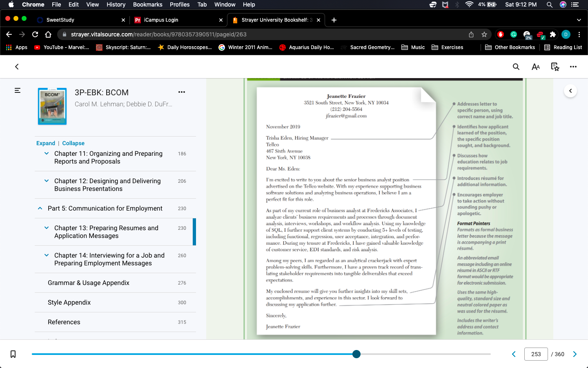Open the Grammarly extension icon

(x=514, y=34)
